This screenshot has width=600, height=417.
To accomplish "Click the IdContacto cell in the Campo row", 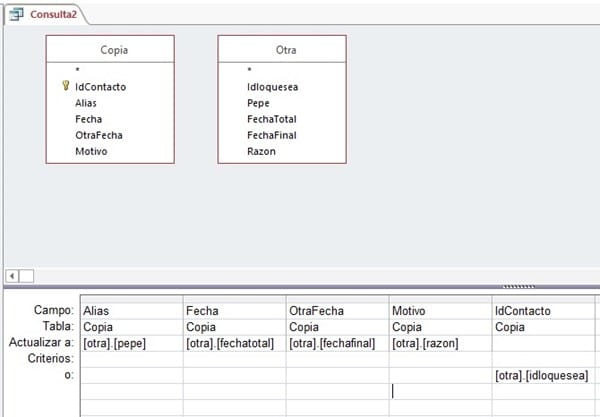I will click(x=542, y=311).
